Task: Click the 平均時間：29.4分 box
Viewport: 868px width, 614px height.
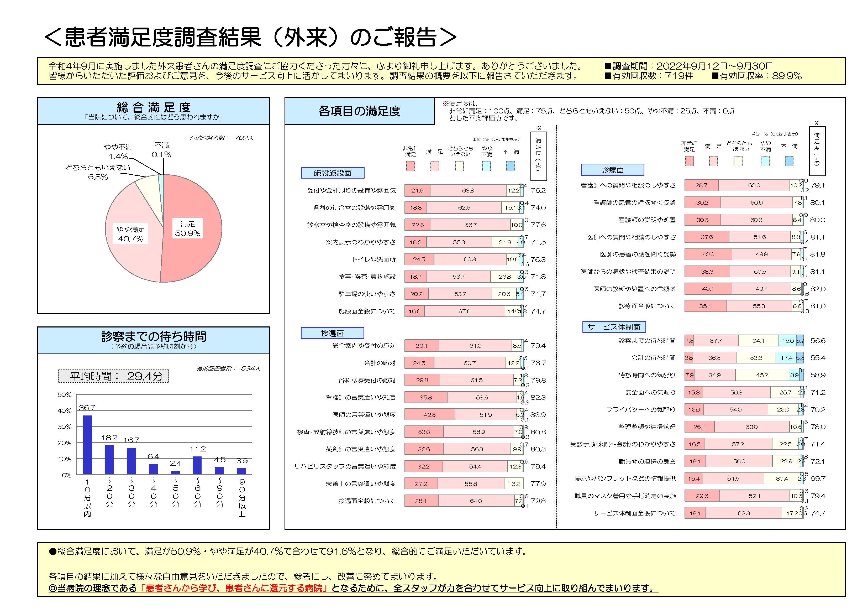Action: 113,376
